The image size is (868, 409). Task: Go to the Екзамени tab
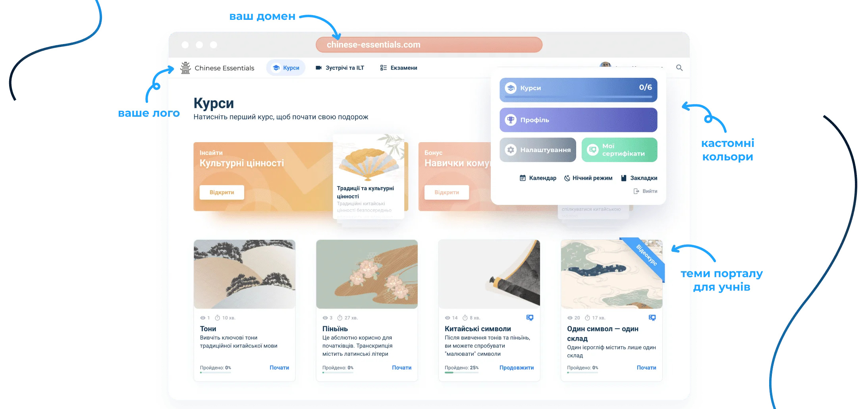tap(399, 68)
